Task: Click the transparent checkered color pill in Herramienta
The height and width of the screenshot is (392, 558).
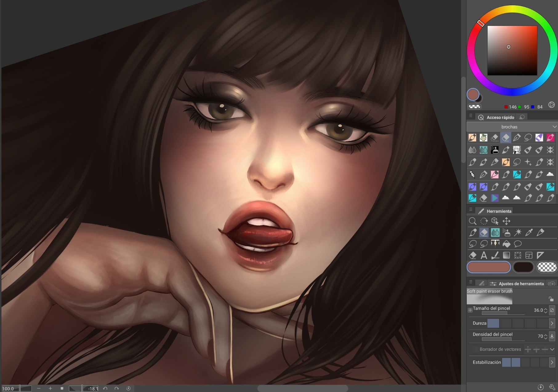Action: tap(547, 267)
